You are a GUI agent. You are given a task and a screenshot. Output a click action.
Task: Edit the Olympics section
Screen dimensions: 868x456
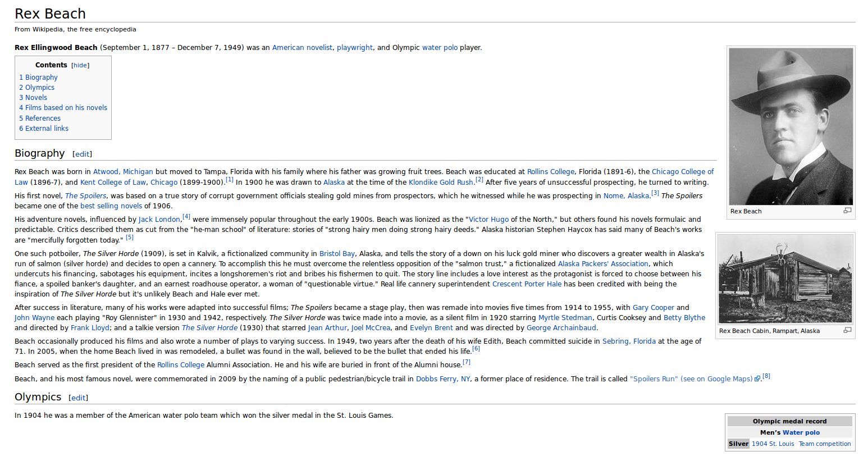tap(79, 398)
